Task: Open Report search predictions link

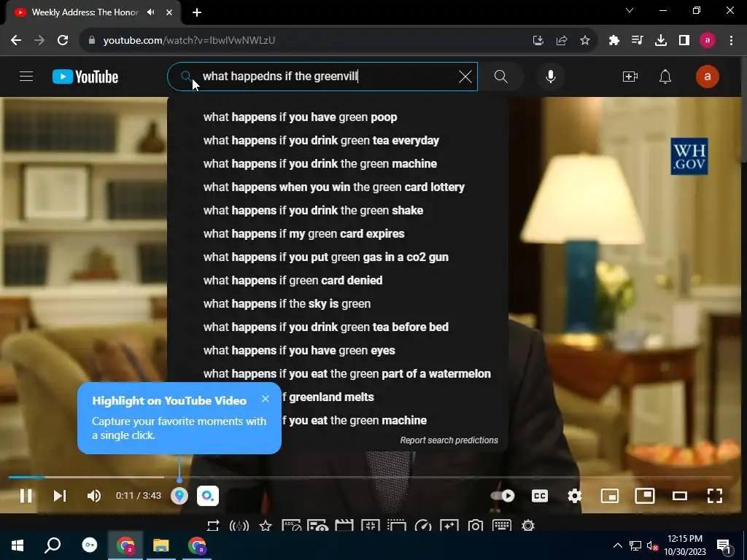Action: pyautogui.click(x=449, y=440)
